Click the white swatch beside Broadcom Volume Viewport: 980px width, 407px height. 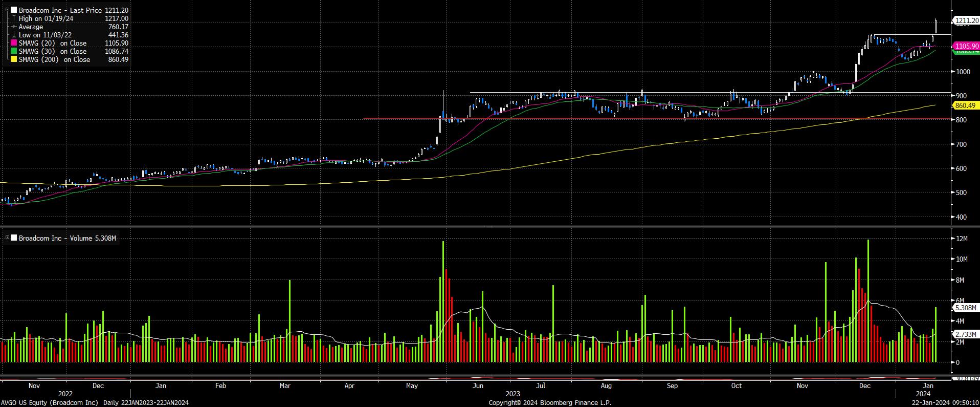click(14, 238)
